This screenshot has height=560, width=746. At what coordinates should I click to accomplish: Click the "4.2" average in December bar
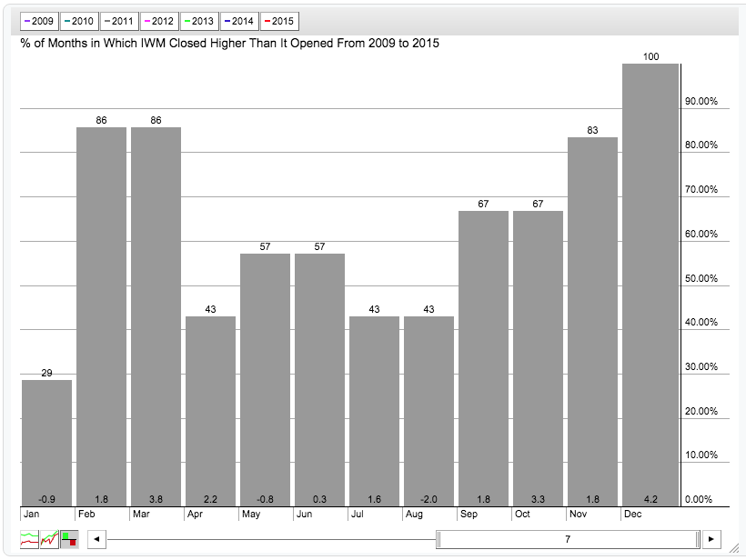pos(650,500)
